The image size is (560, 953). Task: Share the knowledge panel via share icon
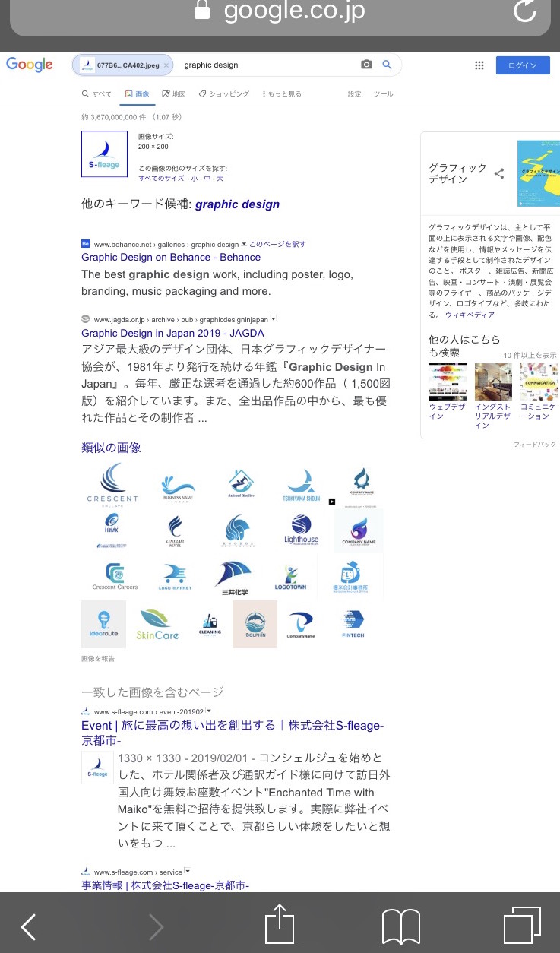(x=499, y=173)
